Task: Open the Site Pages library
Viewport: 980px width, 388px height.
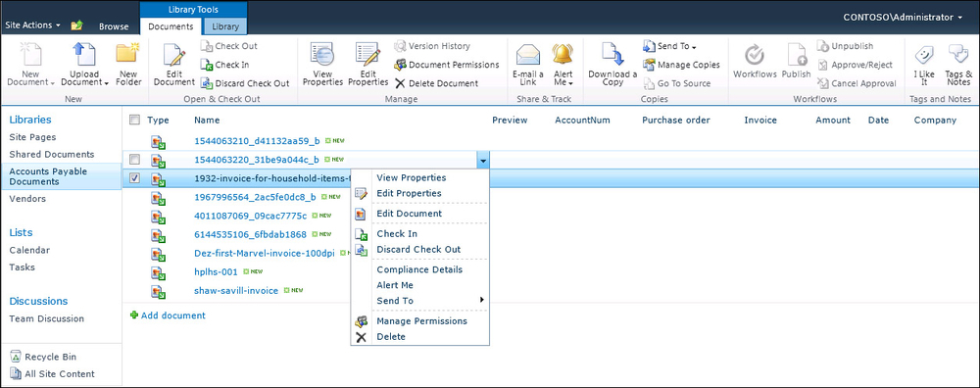Action: coord(32,137)
